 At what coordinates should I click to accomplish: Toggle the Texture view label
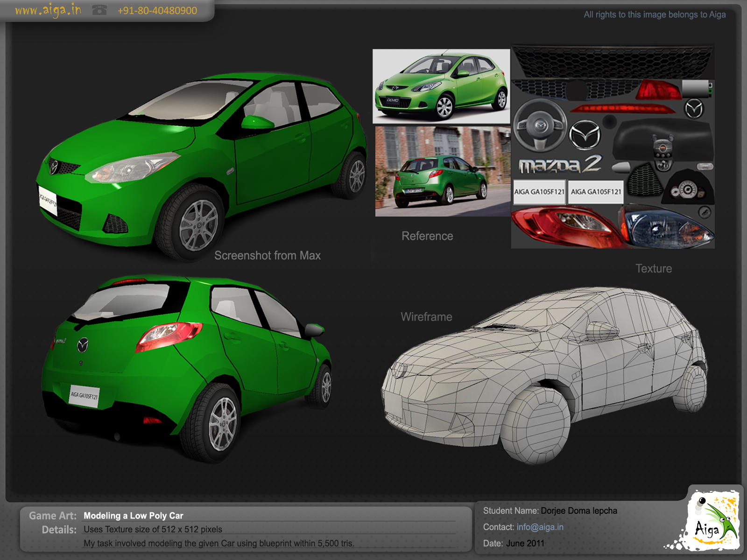click(x=653, y=268)
